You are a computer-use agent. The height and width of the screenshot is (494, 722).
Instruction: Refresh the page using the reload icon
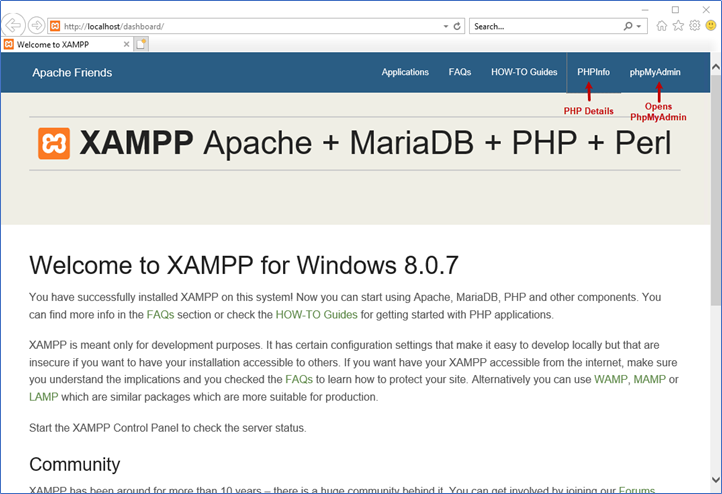(x=457, y=26)
